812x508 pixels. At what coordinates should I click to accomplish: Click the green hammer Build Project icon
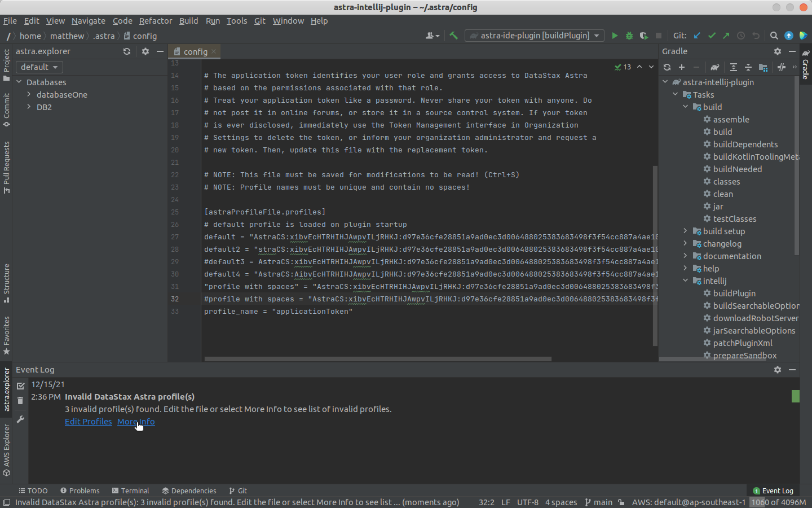pyautogui.click(x=453, y=36)
